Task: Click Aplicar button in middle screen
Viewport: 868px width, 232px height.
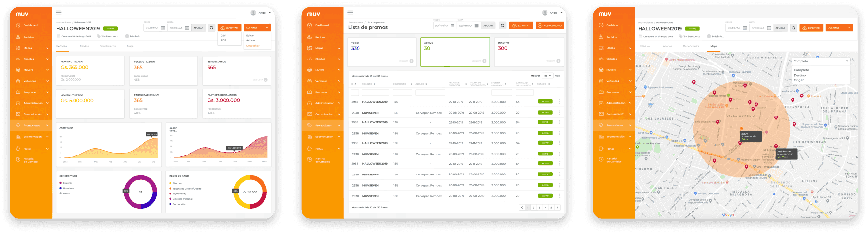Action: pos(488,25)
